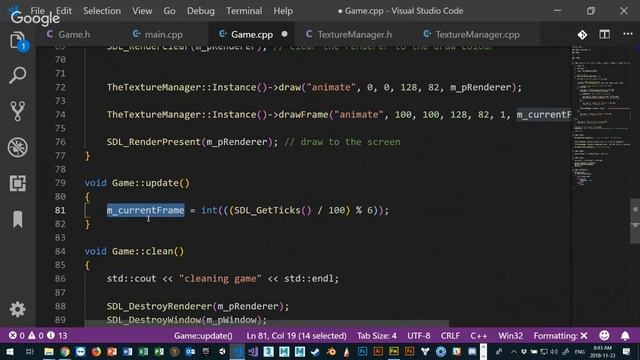Open Photoshop from the taskbar

click(362, 351)
